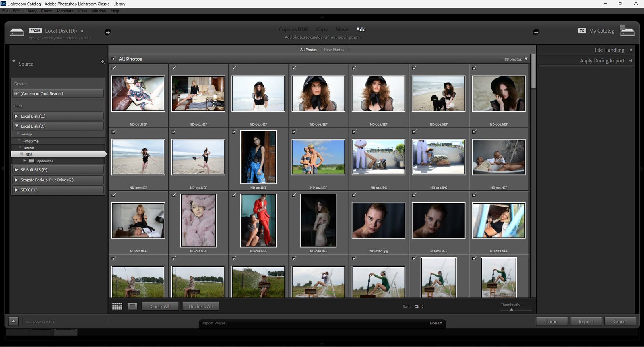Add a source with the plus icon
644x347 pixels.
(x=102, y=62)
